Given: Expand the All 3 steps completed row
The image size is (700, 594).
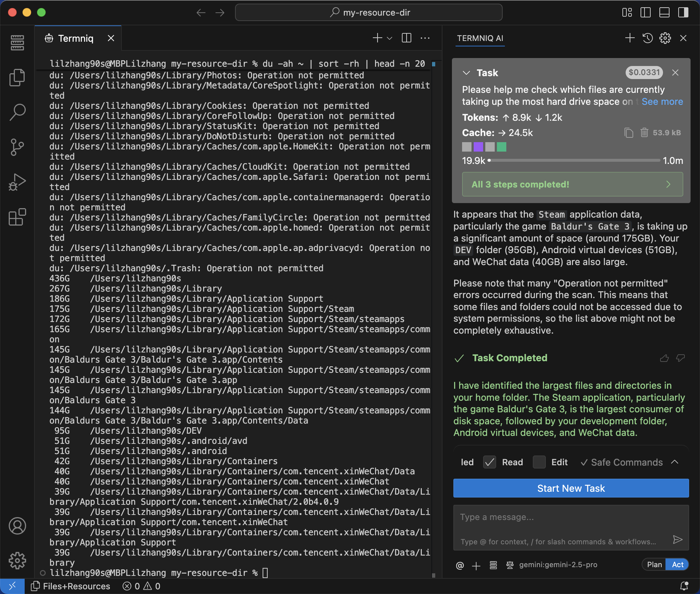Looking at the screenshot, I should pos(572,184).
